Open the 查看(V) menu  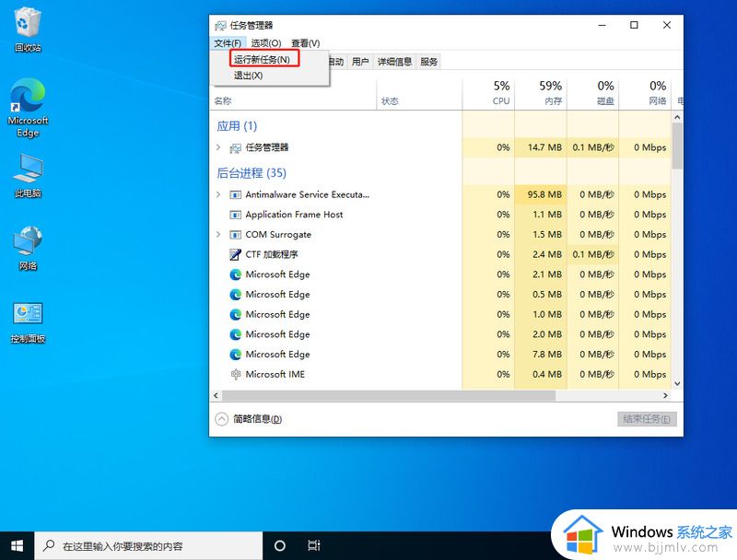click(306, 43)
